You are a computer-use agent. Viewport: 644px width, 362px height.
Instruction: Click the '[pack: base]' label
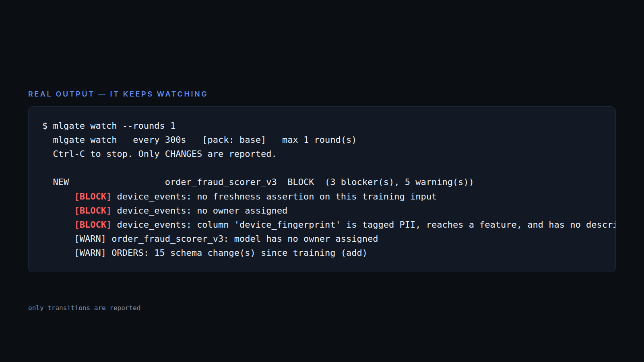click(x=234, y=140)
